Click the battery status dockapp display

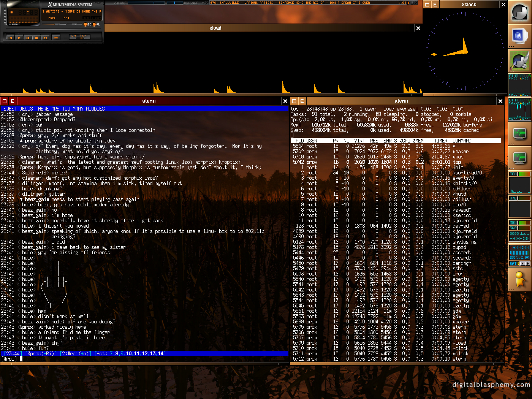pyautogui.click(x=519, y=252)
